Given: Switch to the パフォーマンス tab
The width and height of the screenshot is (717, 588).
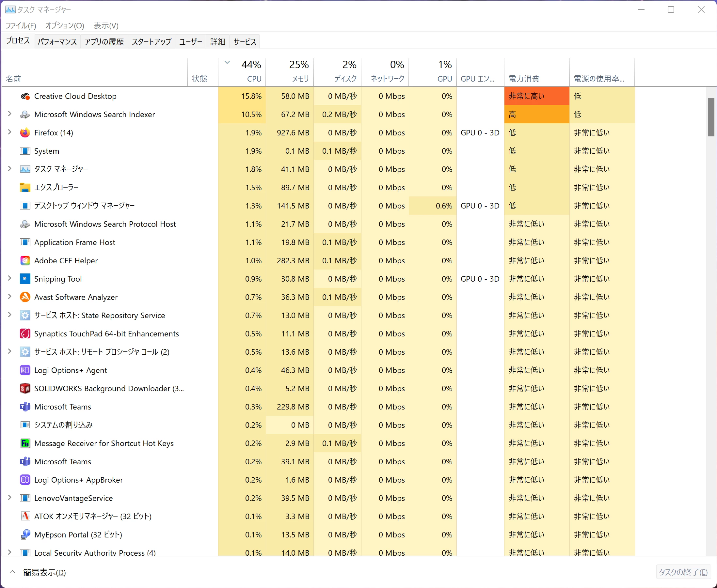Looking at the screenshot, I should [x=57, y=42].
